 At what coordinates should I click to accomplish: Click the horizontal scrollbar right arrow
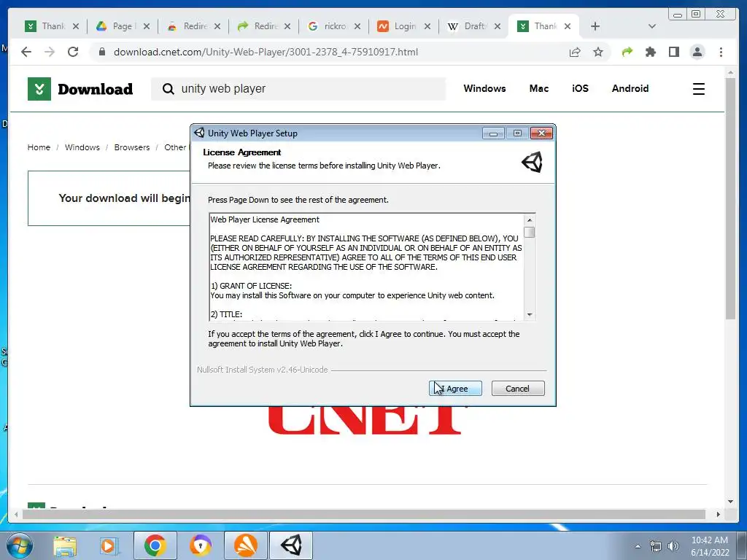(718, 514)
